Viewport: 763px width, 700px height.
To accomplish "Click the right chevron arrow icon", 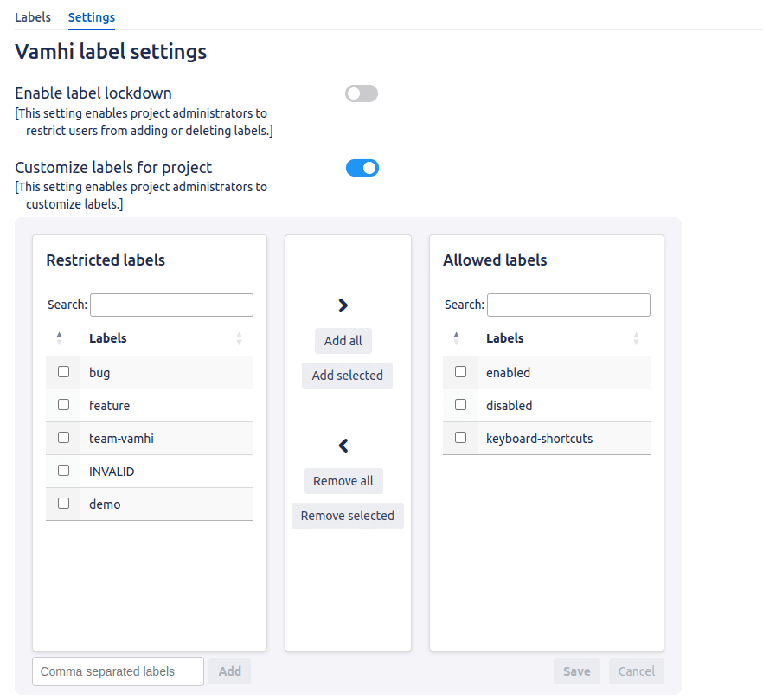I will [x=343, y=305].
